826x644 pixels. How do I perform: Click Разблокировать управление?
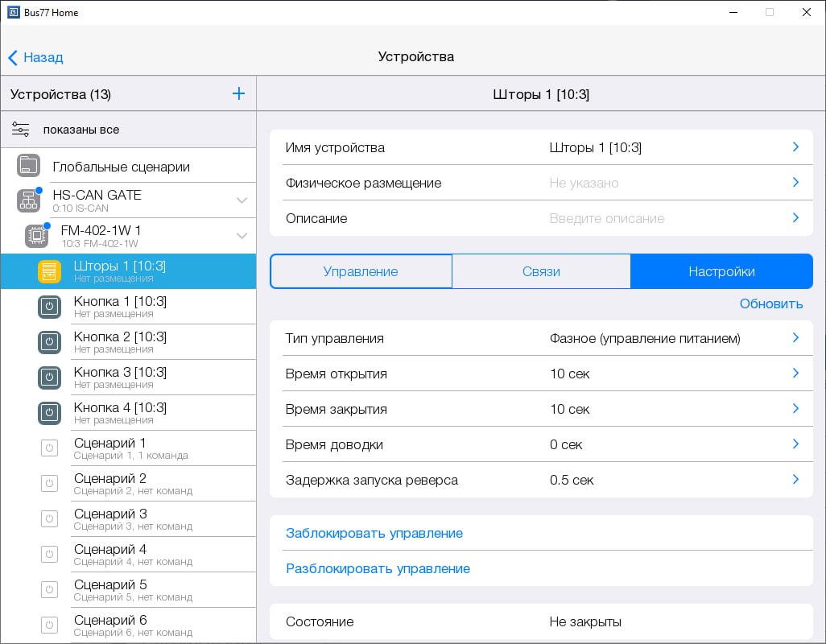point(378,568)
